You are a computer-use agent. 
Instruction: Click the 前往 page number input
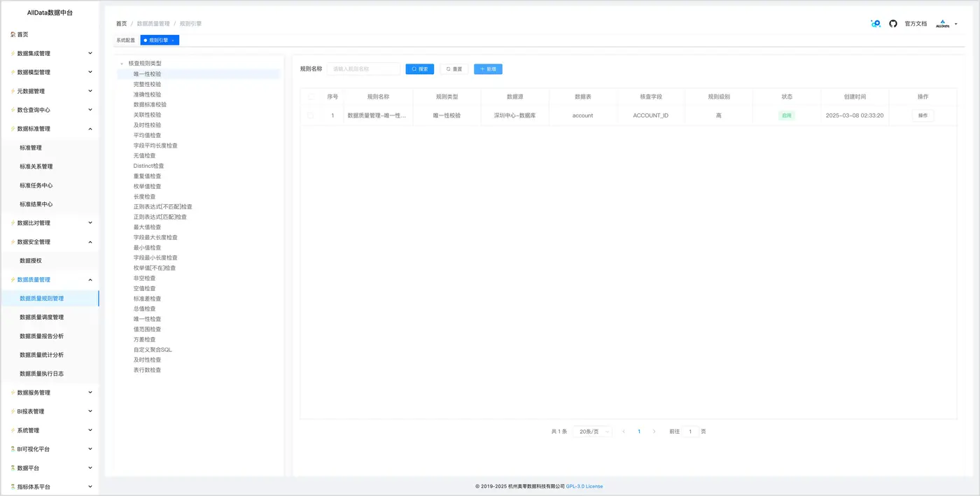[690, 432]
